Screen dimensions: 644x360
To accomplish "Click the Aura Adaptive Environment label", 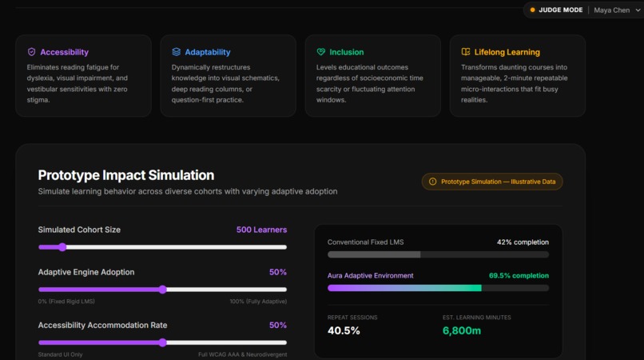I will tap(371, 275).
